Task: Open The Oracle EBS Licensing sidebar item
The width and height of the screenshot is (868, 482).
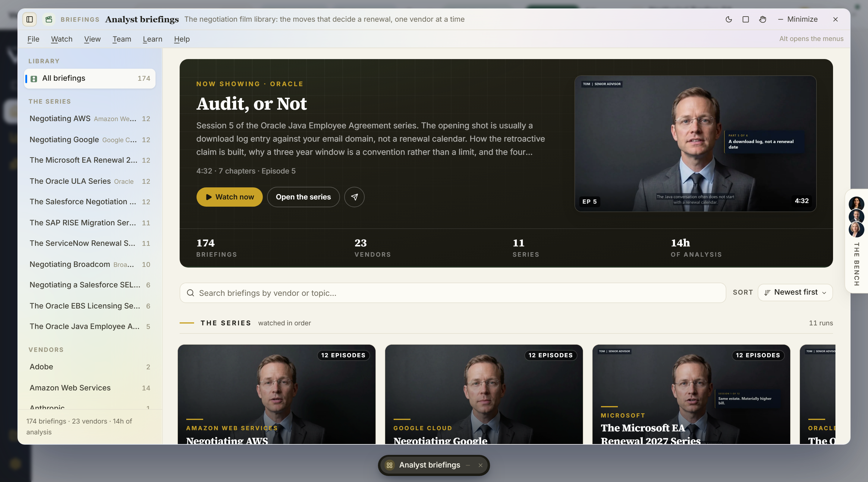Action: (x=90, y=306)
